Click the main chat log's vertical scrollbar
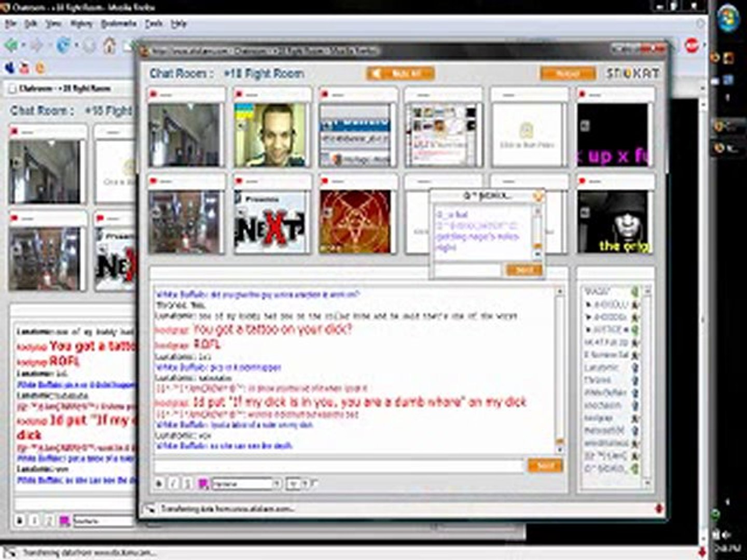This screenshot has width=747, height=560. [x=560, y=370]
